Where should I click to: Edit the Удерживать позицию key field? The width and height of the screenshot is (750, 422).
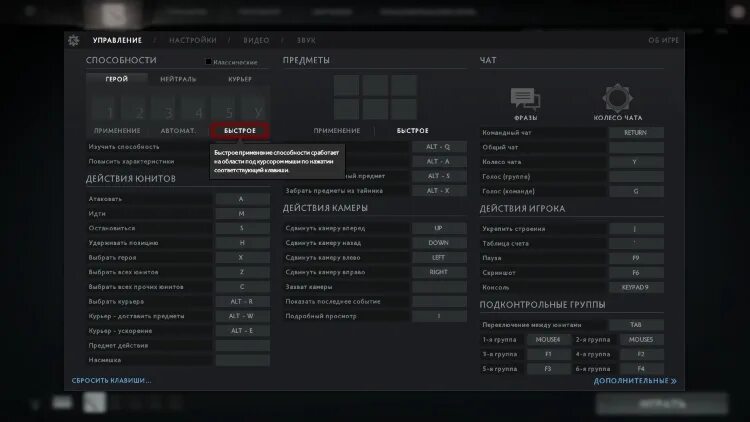(x=243, y=243)
